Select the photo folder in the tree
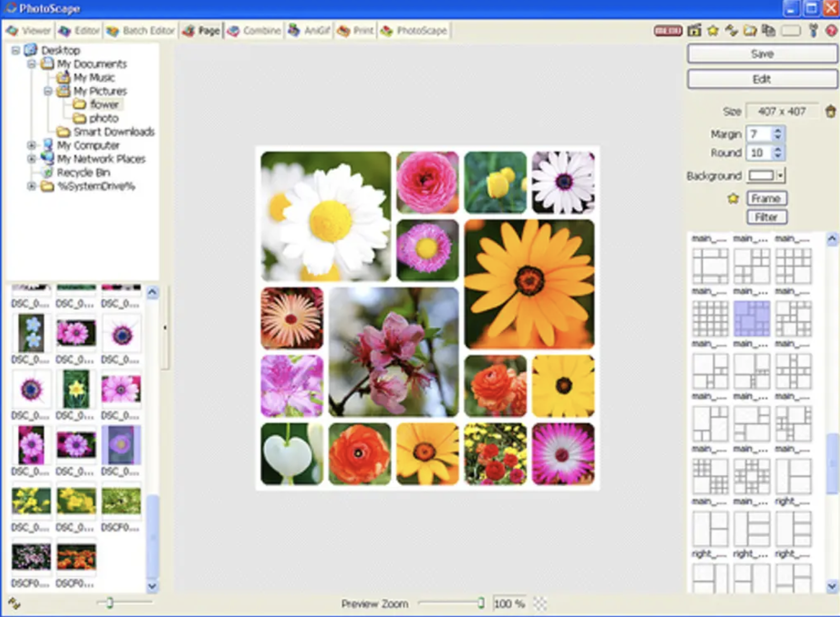Screen dimensions: 840x617 [103, 118]
